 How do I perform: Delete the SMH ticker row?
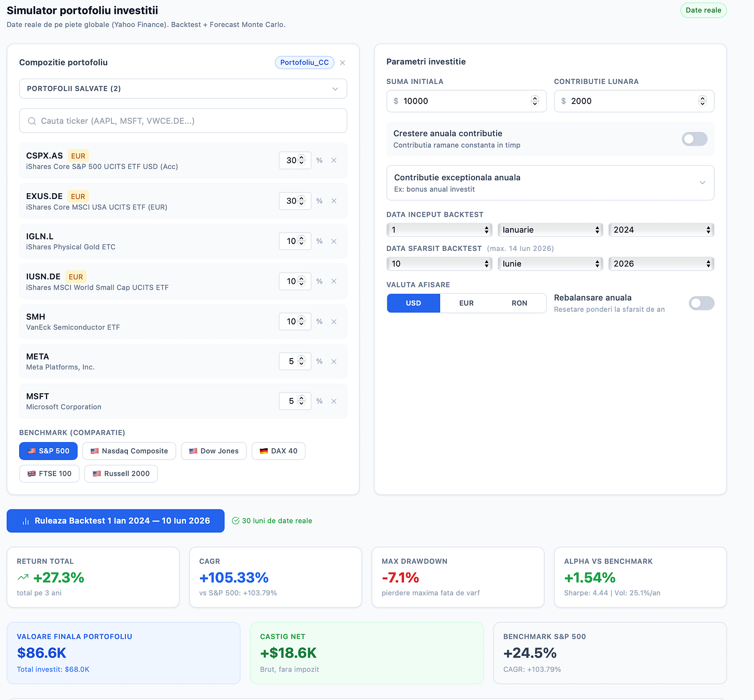click(x=334, y=322)
